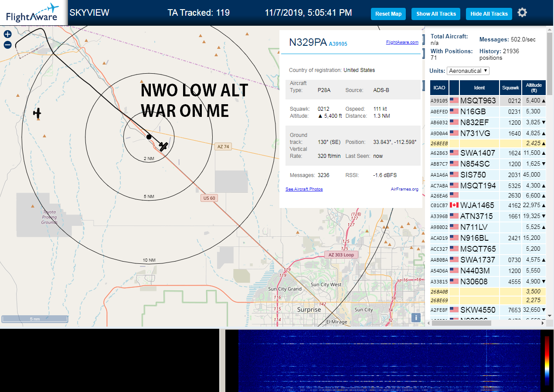Select the ATN3715 aircraft row
554x392 pixels.
tap(488, 216)
